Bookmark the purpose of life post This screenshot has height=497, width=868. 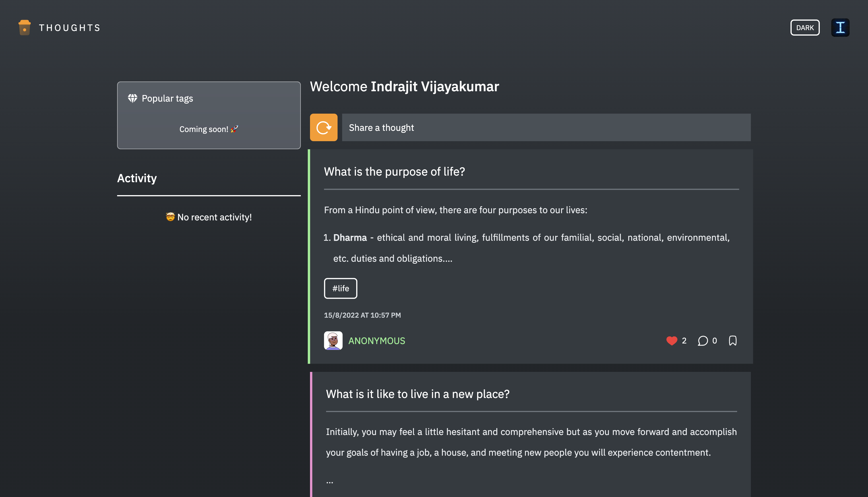733,341
